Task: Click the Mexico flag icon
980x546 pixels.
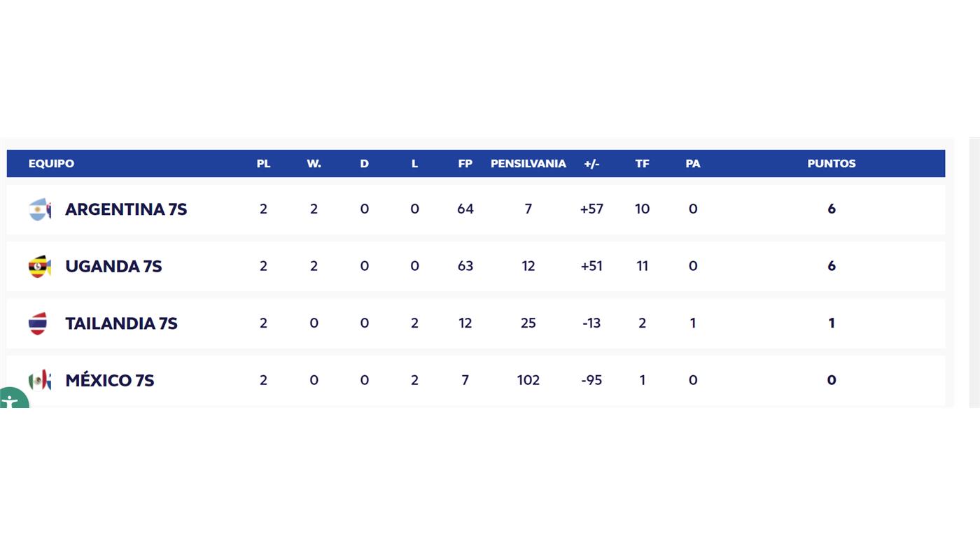Action: [x=40, y=380]
